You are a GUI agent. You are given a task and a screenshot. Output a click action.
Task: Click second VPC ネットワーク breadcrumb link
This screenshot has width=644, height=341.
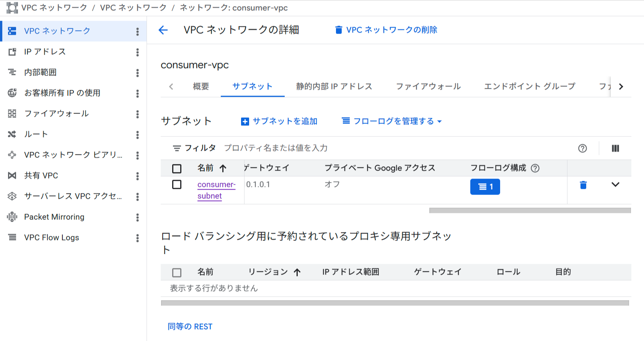pos(133,8)
